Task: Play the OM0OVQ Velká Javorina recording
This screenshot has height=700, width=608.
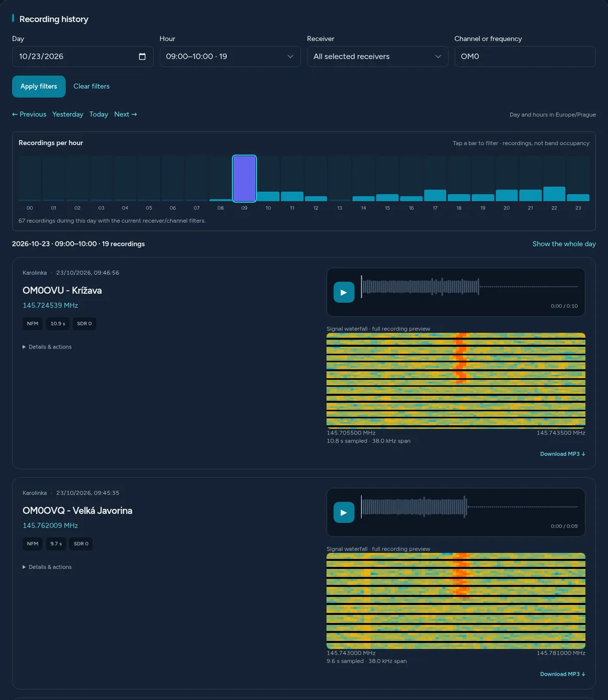Action: (343, 512)
